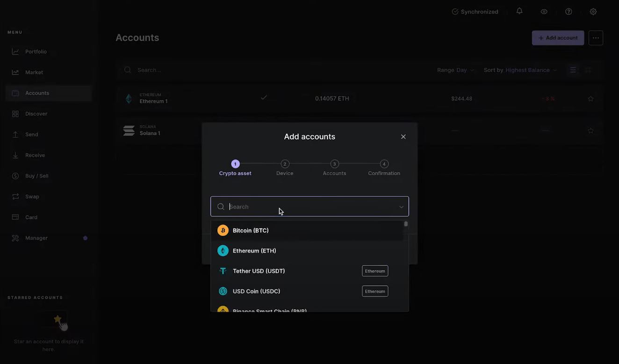Click the Device step two
This screenshot has height=364, width=619.
pos(285,168)
